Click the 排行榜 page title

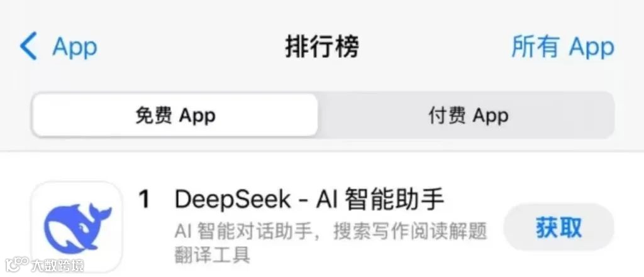pos(322,46)
